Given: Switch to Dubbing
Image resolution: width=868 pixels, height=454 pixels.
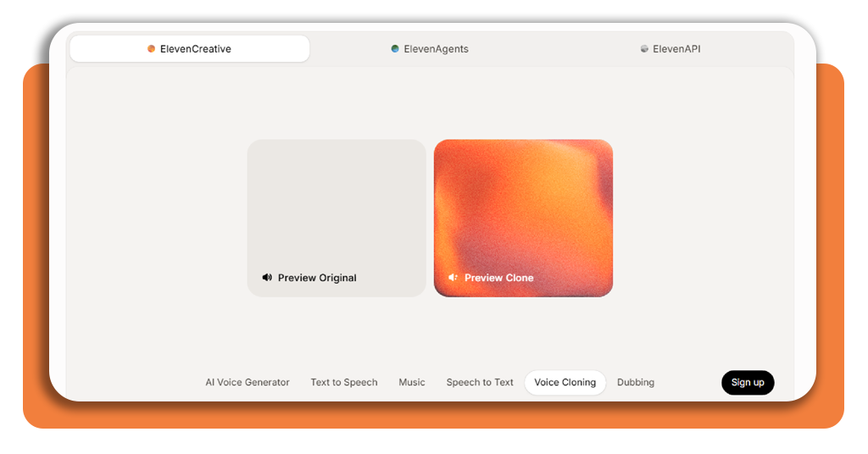Looking at the screenshot, I should click(x=636, y=382).
